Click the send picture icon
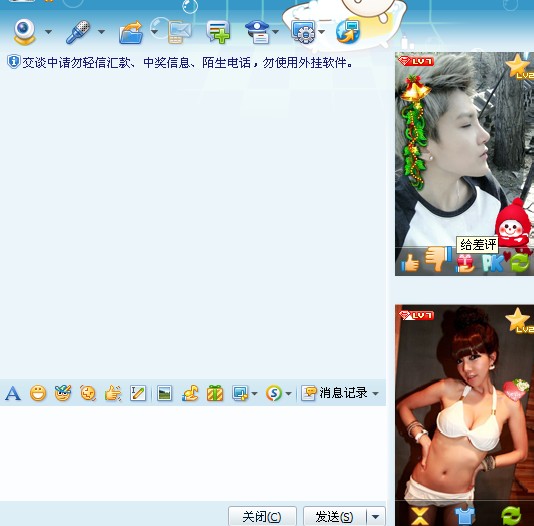 [164, 394]
